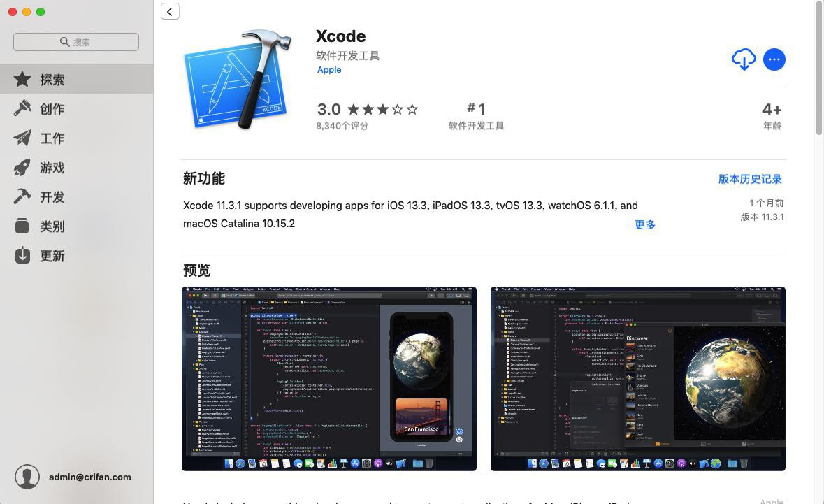The width and height of the screenshot is (824, 504).
Task: Open Apple developer link under Xcode title
Action: 329,69
